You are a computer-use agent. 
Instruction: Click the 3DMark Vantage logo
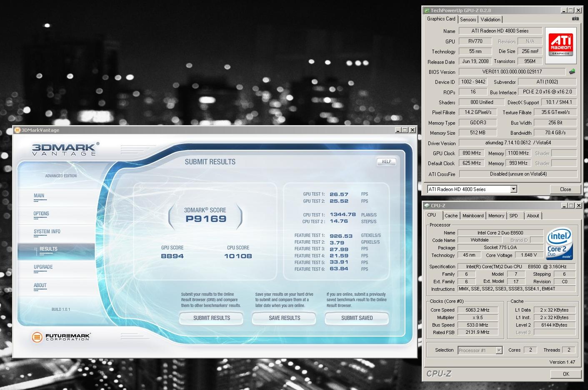(66, 149)
